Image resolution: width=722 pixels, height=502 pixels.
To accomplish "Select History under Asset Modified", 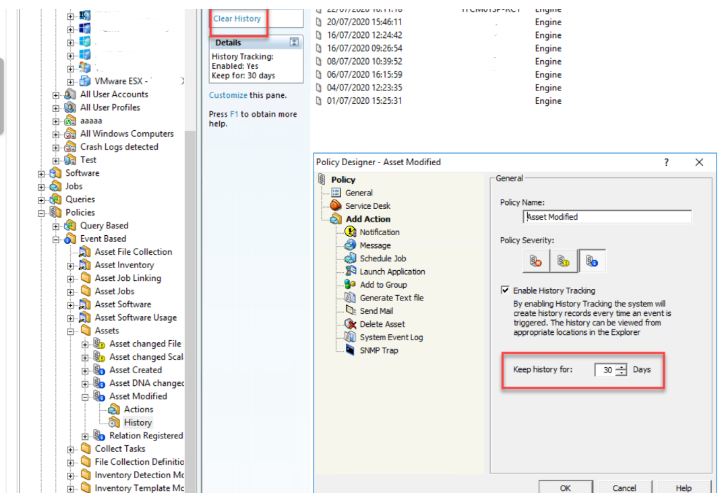I will (137, 423).
